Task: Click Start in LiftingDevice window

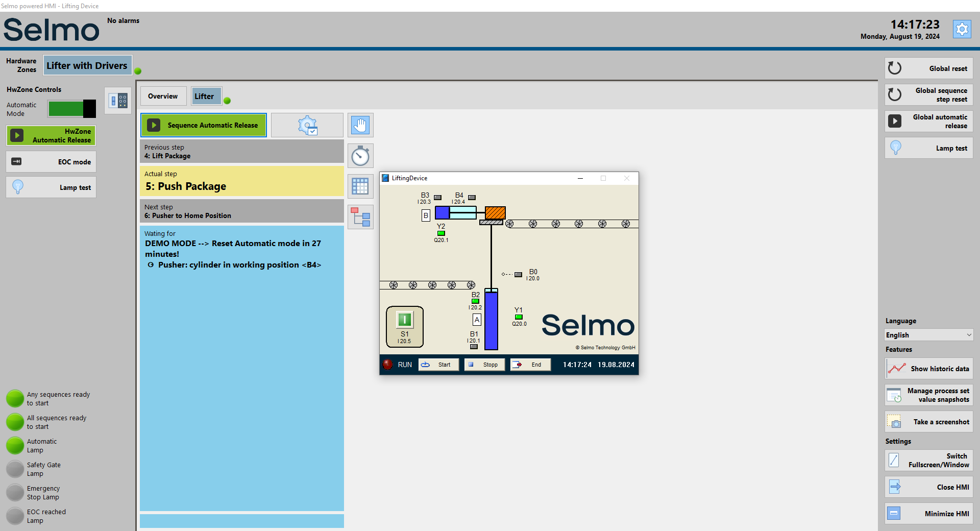Action: point(438,365)
